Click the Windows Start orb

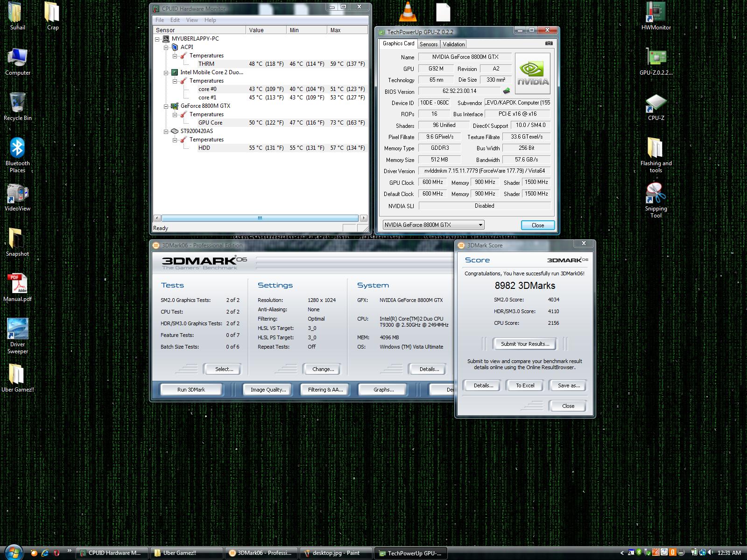click(13, 553)
